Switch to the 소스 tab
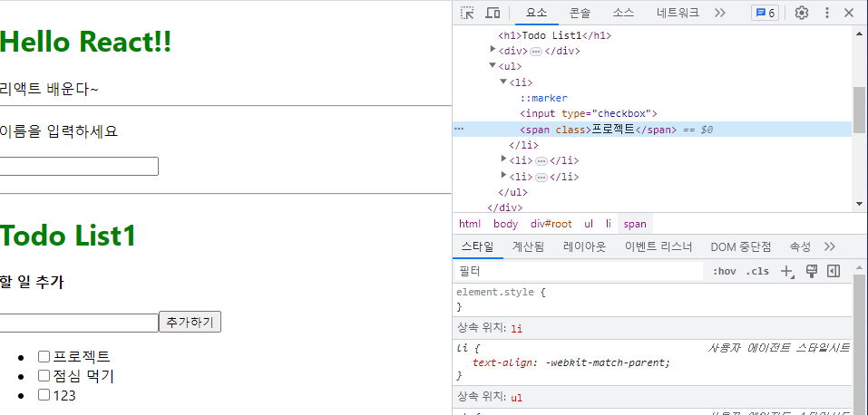This screenshot has width=868, height=415. [623, 13]
